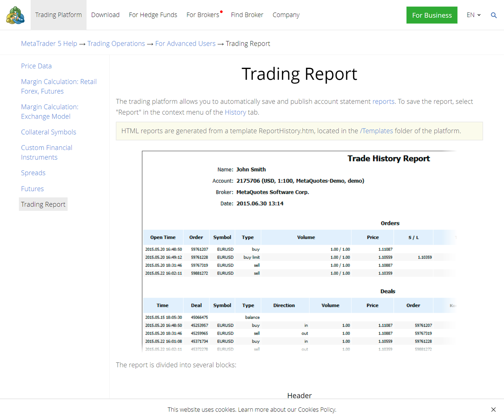504x420 pixels.
Task: Open Margin Calculation: Retail Forex, Futures
Action: click(x=59, y=86)
